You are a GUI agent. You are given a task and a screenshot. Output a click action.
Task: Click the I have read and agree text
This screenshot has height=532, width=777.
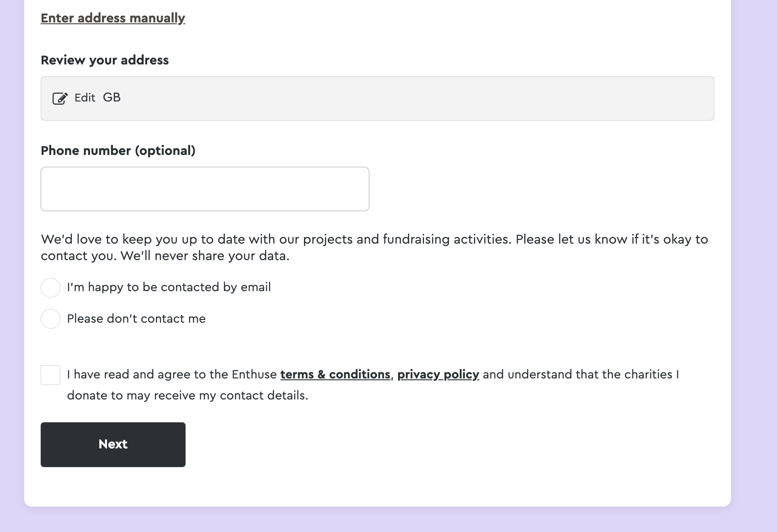[172, 374]
